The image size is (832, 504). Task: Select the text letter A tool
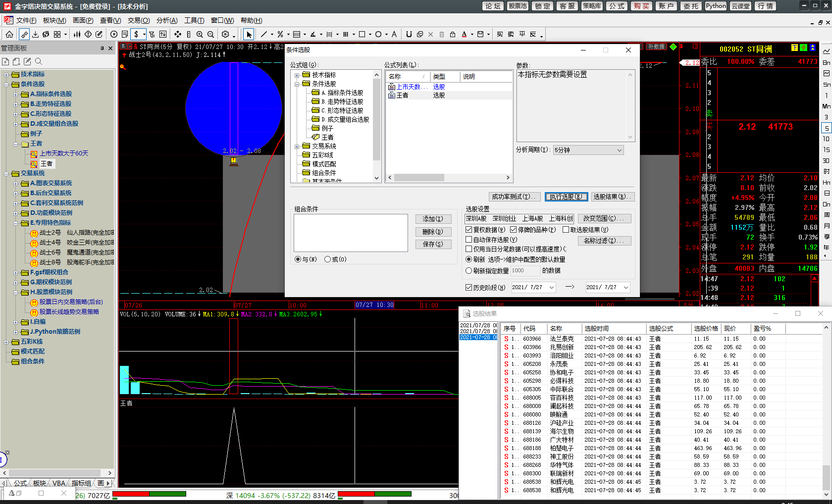point(394,34)
